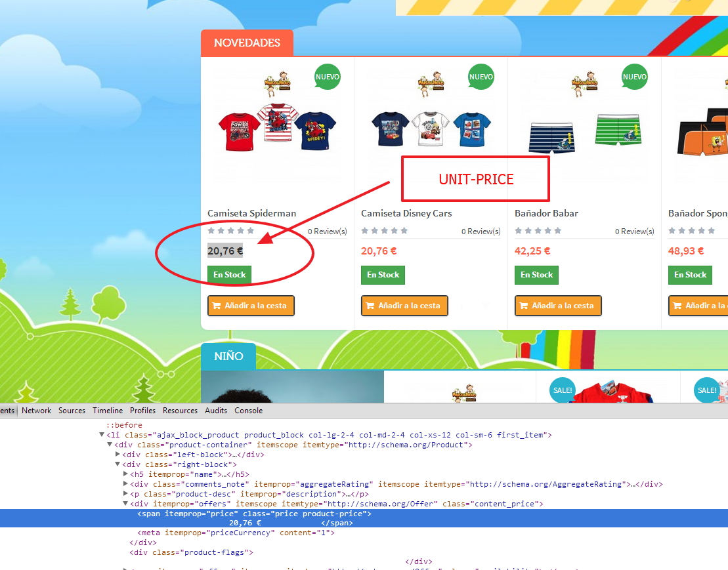
Task: Open the Bañador Babar product title
Action: pos(546,213)
